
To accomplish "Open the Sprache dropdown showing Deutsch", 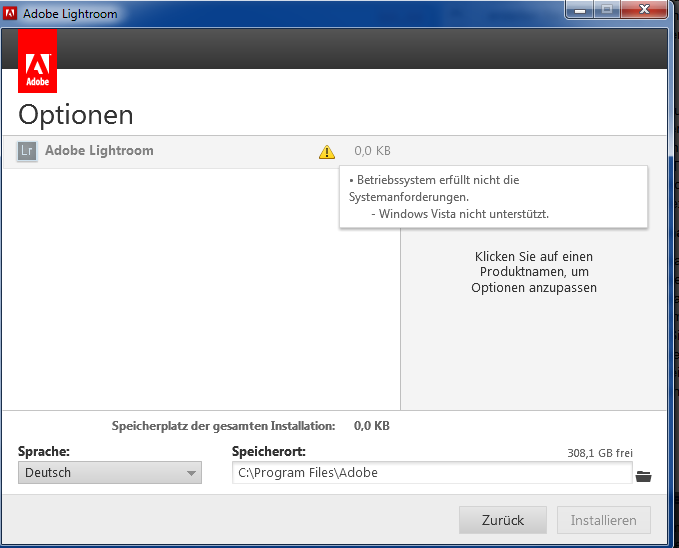I will tap(110, 473).
